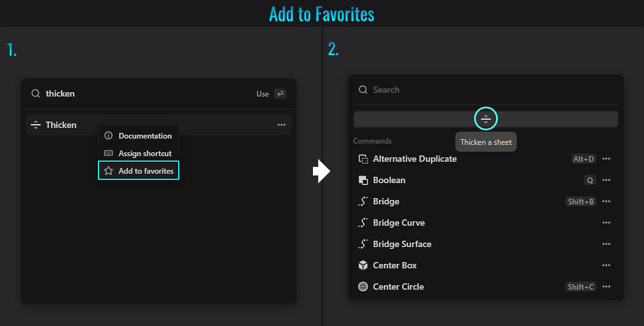The image size is (644, 326).
Task: Run the Bridge Surface command
Action: [x=486, y=244]
